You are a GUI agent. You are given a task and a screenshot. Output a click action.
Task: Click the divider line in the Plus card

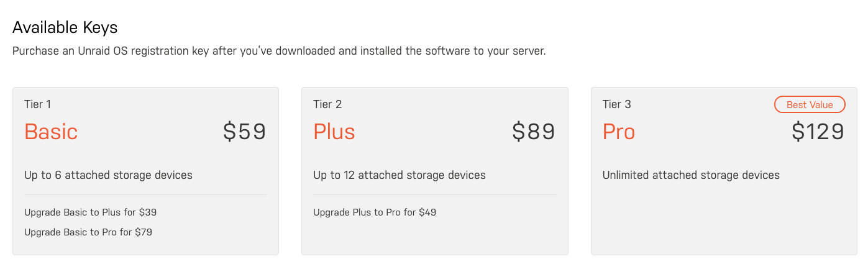pos(435,195)
